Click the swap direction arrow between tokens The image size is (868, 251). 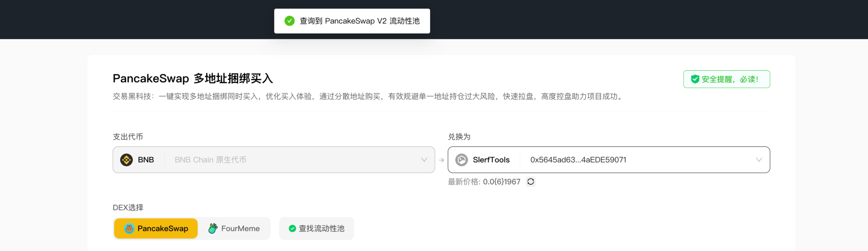pos(441,160)
